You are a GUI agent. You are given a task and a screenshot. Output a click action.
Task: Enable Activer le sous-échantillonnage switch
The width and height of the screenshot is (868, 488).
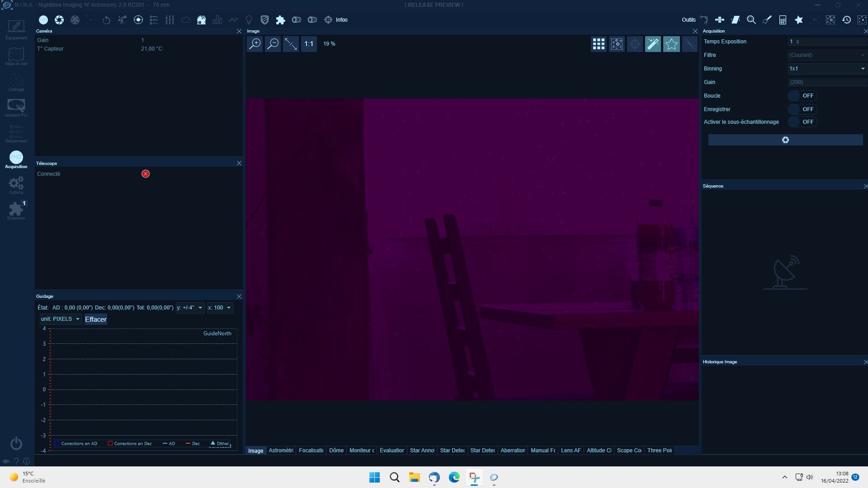point(802,122)
